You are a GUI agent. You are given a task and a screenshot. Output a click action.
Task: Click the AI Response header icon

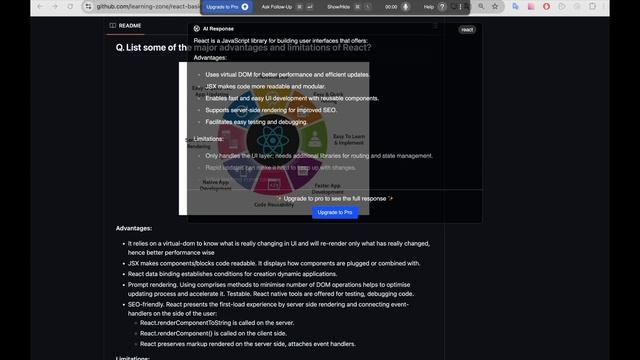tap(196, 29)
